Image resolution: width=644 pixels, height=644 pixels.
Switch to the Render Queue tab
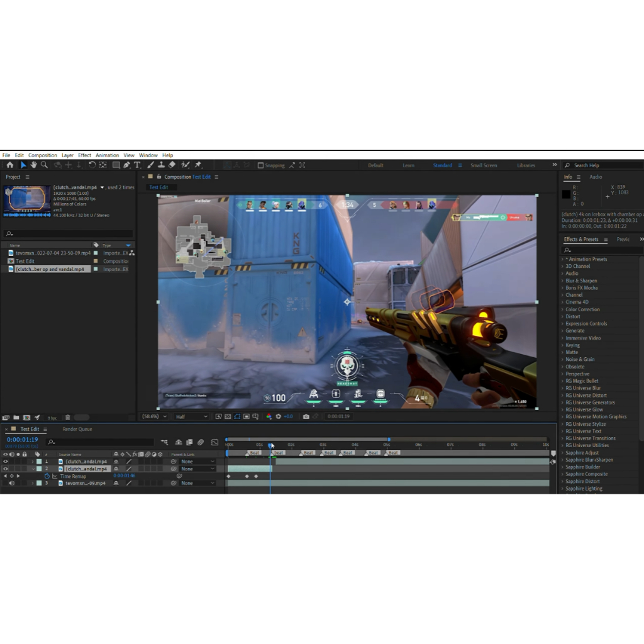click(77, 429)
